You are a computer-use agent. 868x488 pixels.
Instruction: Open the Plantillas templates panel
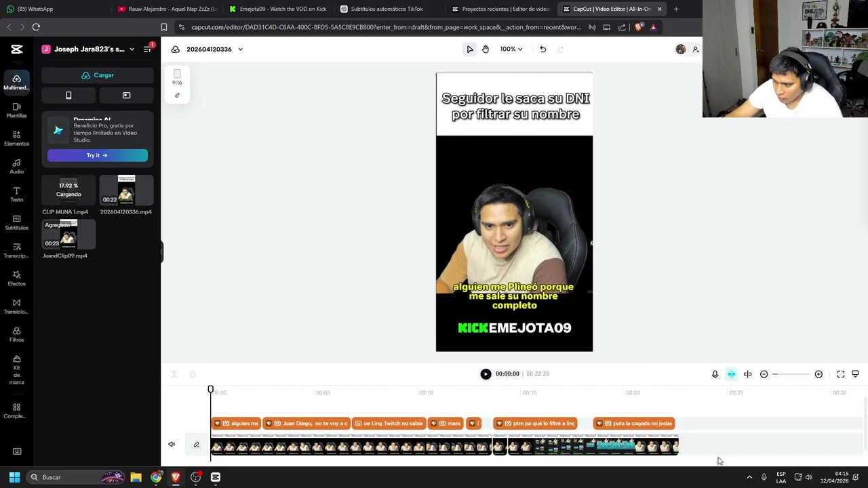click(x=16, y=110)
